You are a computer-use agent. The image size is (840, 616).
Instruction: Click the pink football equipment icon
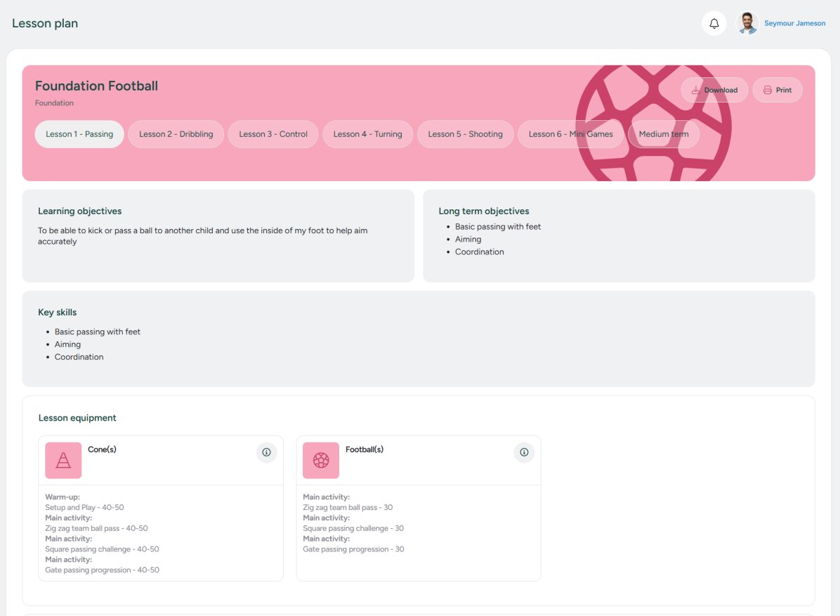pos(321,460)
